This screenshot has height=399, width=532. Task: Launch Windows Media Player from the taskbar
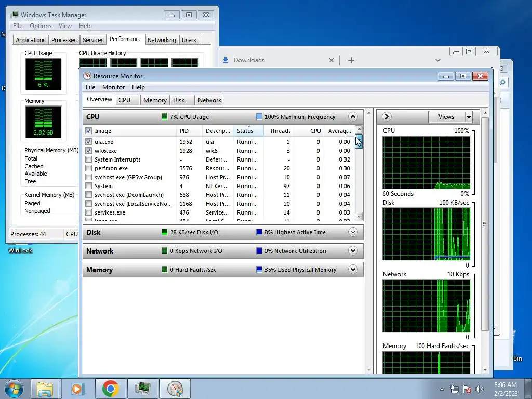77,389
